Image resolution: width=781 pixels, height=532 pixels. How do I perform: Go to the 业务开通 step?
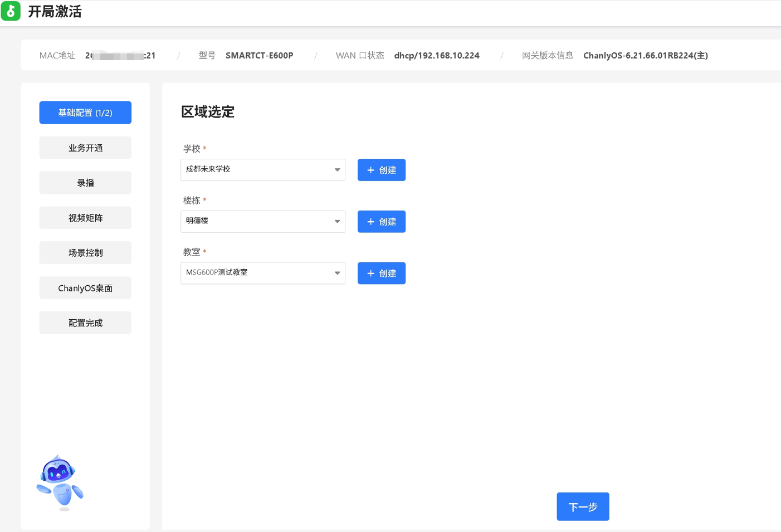[85, 148]
